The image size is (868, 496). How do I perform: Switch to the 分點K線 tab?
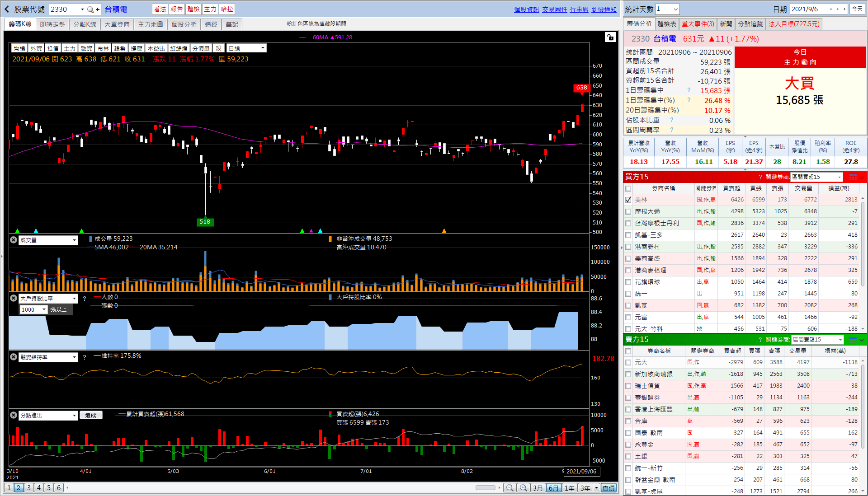[x=85, y=24]
